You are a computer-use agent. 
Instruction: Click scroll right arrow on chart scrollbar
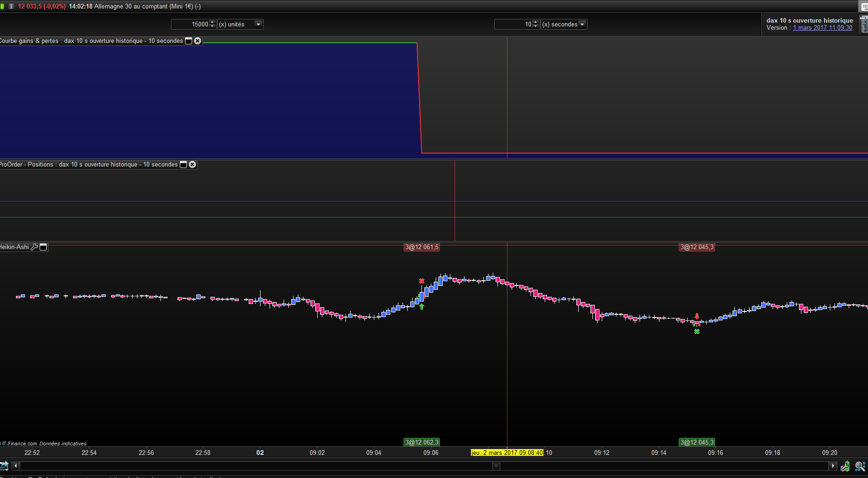point(833,466)
